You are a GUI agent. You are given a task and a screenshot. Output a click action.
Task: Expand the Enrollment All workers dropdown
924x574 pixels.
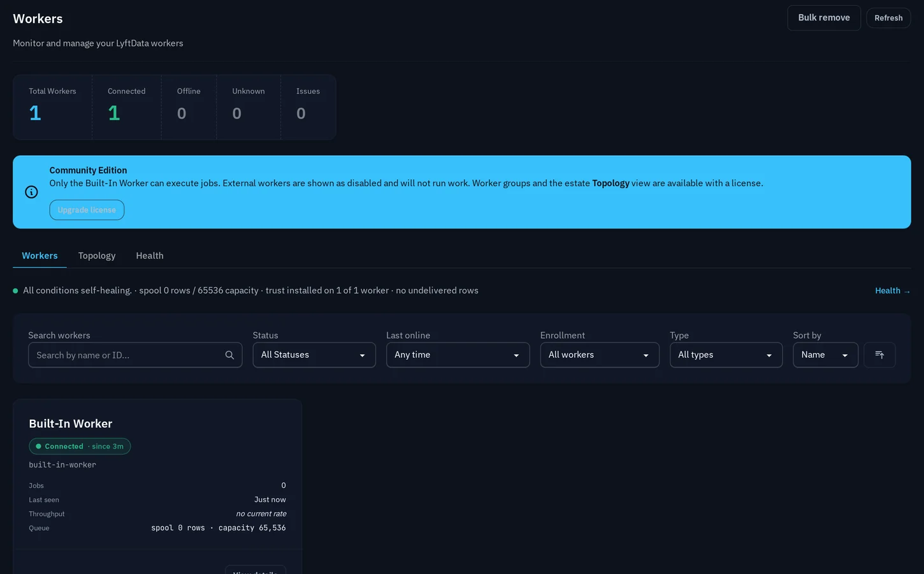coord(600,355)
